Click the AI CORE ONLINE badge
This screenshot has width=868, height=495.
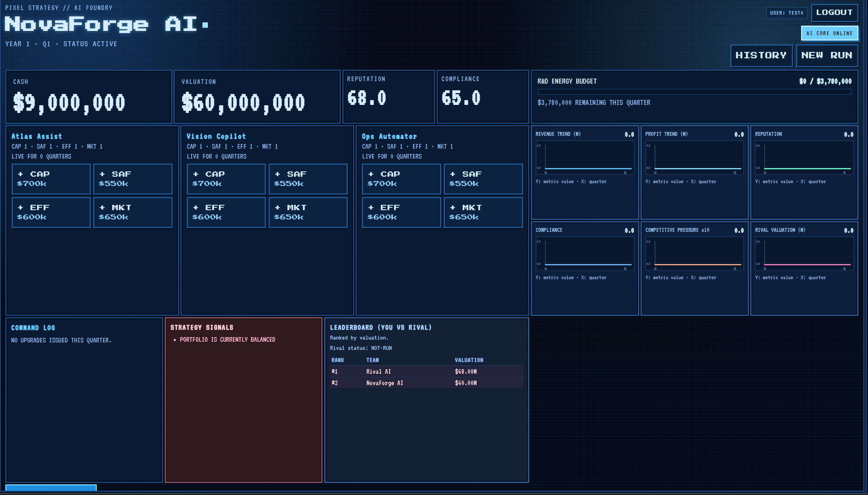coord(829,33)
